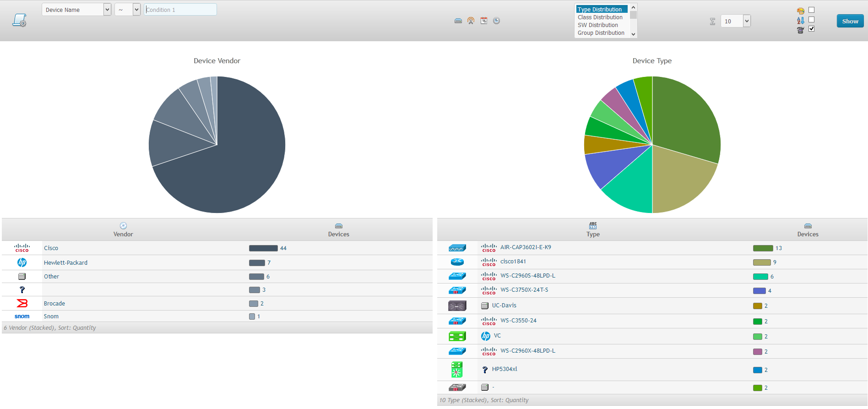Click the green chassis icon for VC
The width and height of the screenshot is (868, 409).
[x=457, y=336]
